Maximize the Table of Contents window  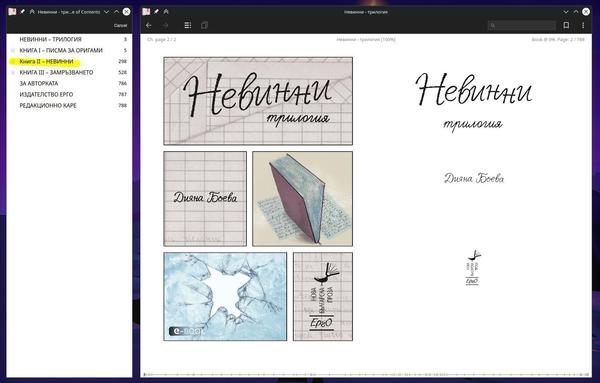116,12
